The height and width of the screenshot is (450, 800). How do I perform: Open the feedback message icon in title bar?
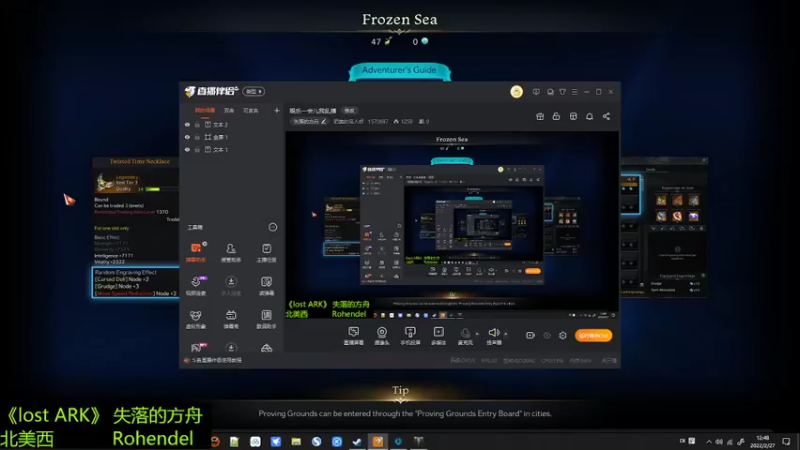coord(536,92)
